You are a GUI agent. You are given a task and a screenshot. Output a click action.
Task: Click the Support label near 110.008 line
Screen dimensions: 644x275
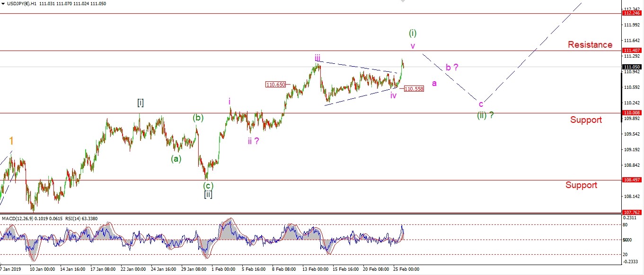coord(586,120)
